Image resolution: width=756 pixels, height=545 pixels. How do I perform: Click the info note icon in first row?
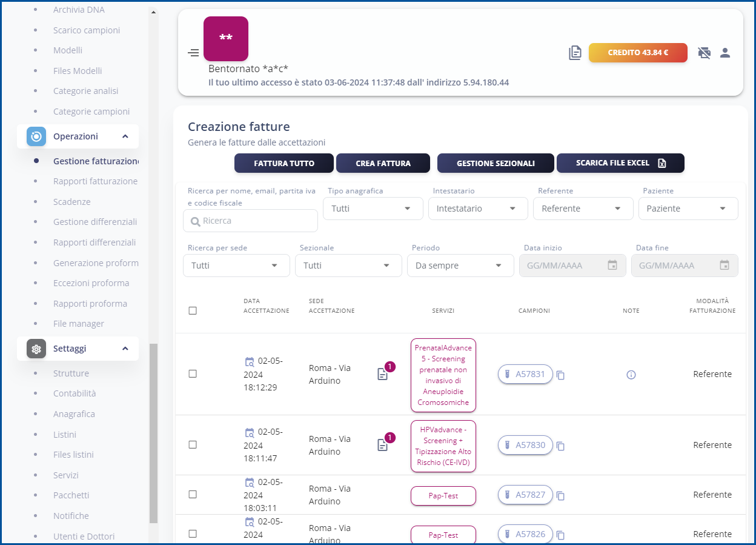click(631, 375)
